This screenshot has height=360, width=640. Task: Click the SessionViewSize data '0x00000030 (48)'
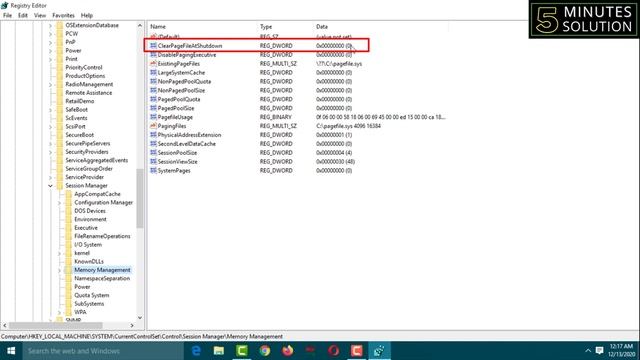(335, 162)
